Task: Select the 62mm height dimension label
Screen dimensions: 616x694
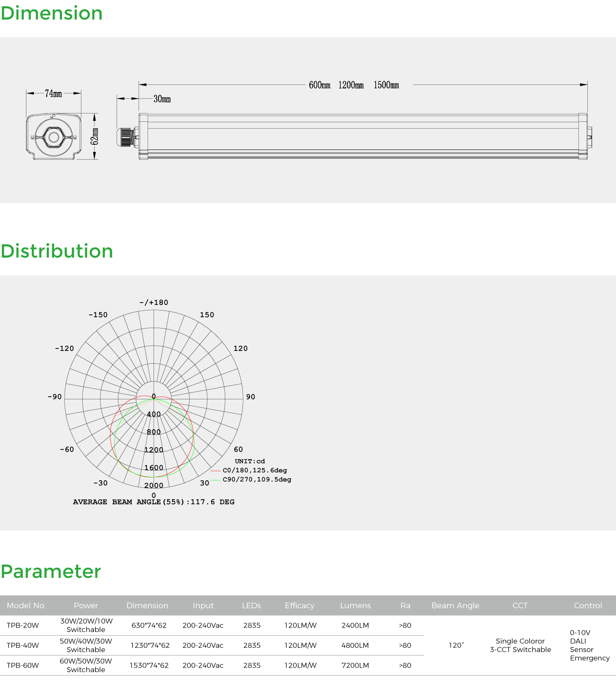Action: [95, 136]
